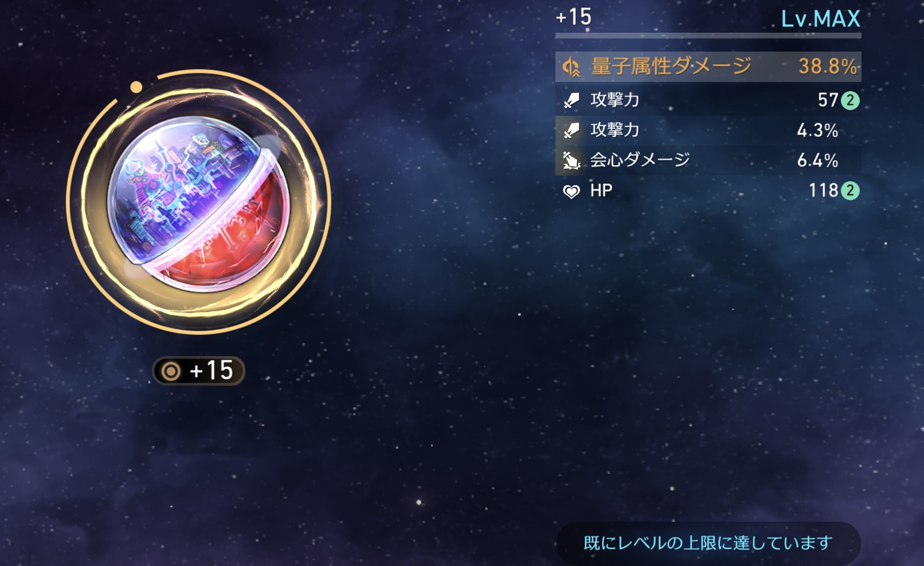Click the quantum damage element icon
The image size is (924, 566).
coord(571,67)
